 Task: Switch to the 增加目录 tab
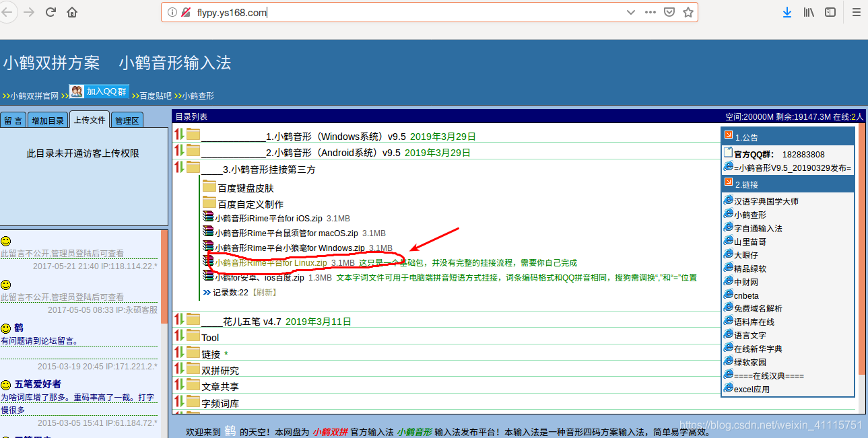point(48,120)
